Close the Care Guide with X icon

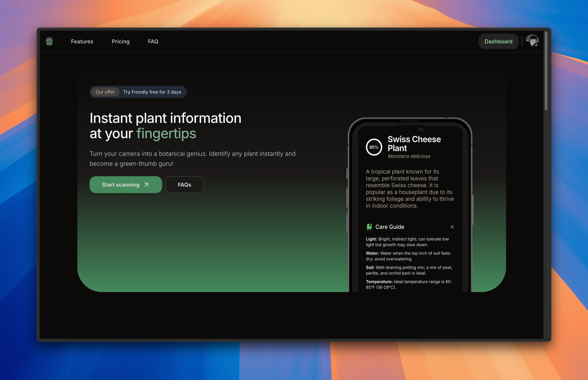[x=452, y=227]
